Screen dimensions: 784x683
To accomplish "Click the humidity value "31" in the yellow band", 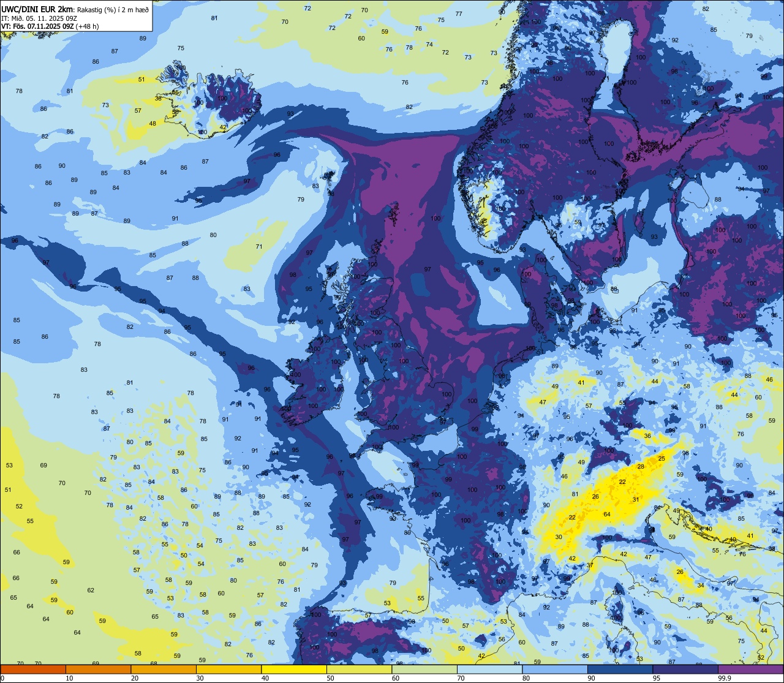I will (x=636, y=500).
